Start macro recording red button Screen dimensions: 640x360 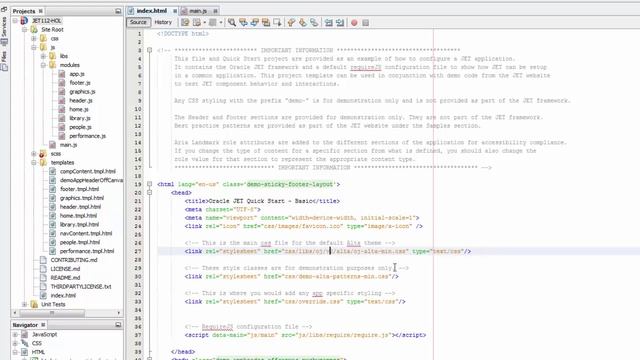point(354,22)
